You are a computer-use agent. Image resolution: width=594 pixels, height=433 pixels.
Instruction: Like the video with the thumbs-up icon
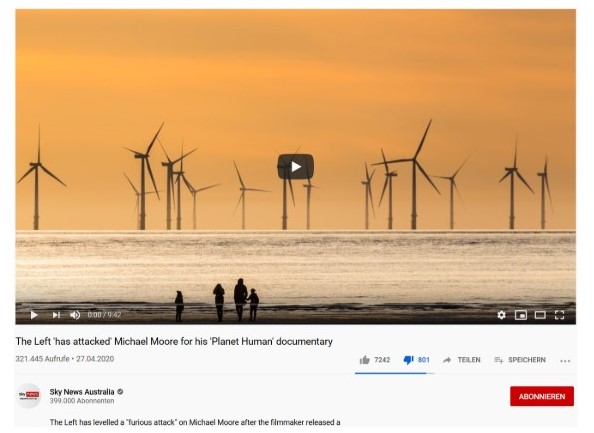point(364,360)
